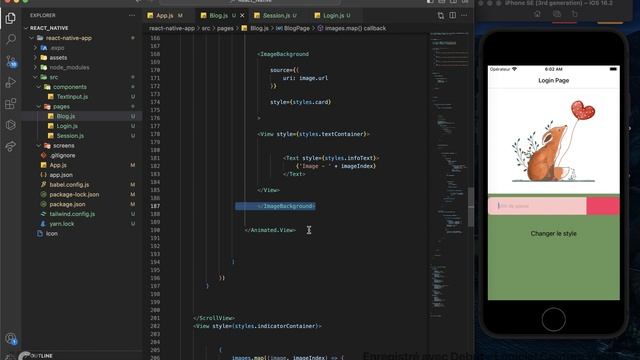This screenshot has width=640, height=360.
Task: Open the Run and Debug view
Action: (x=11, y=82)
